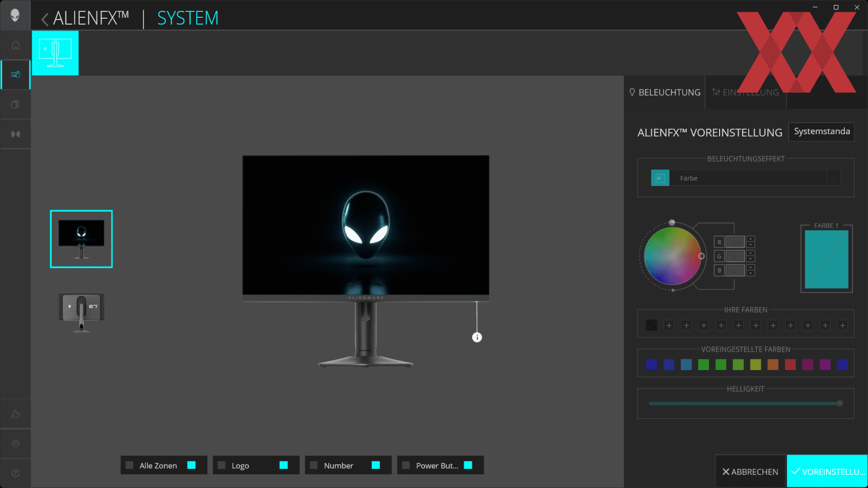This screenshot has height=488, width=868.
Task: Decrease the B value with down stepper
Action: pos(750,273)
